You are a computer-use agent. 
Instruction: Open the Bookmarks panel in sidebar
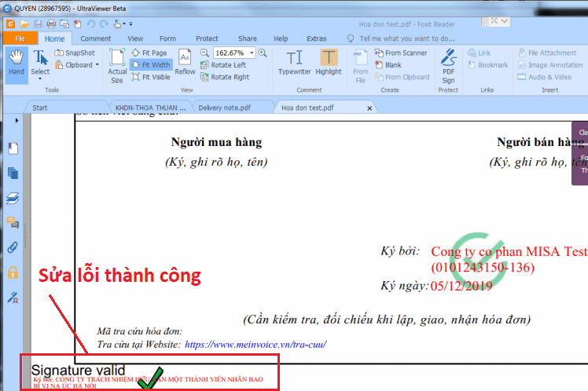(13, 148)
